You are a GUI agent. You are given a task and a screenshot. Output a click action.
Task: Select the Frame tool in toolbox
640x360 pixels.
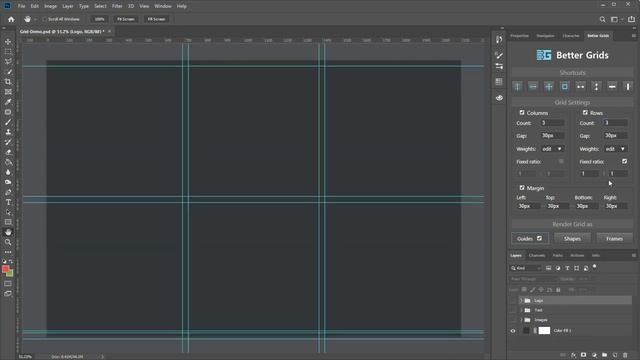point(8,92)
